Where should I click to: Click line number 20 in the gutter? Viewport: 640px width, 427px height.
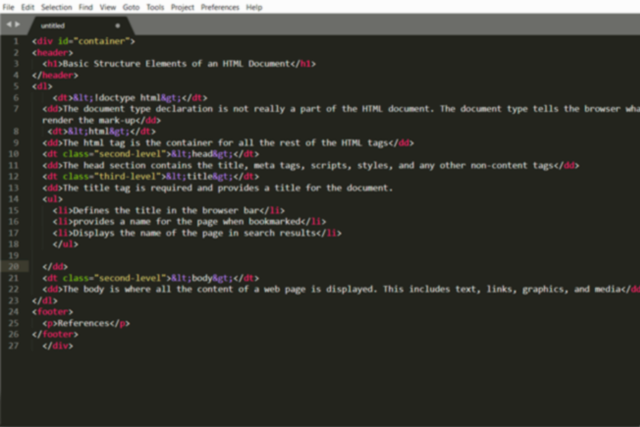(x=13, y=267)
